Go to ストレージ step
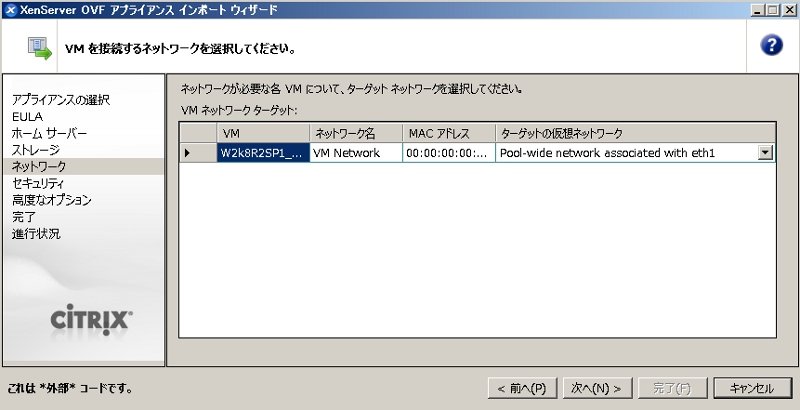The height and width of the screenshot is (410, 800). (x=36, y=150)
